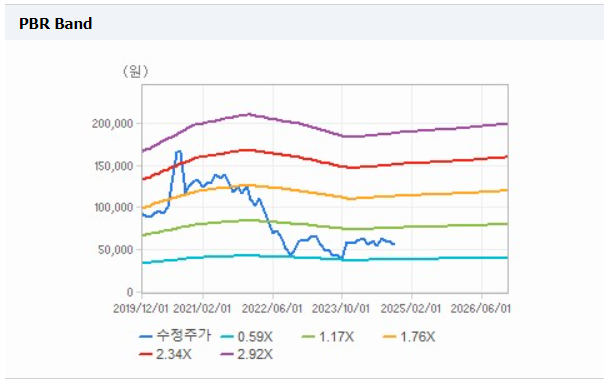Click the PBR Band heading
This screenshot has height=382, width=614.
point(56,23)
